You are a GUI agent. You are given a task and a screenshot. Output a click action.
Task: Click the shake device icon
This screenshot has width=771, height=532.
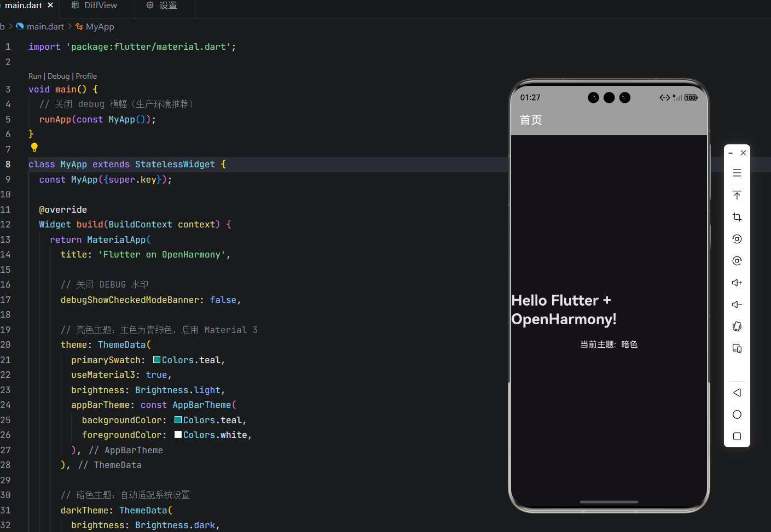(x=737, y=326)
